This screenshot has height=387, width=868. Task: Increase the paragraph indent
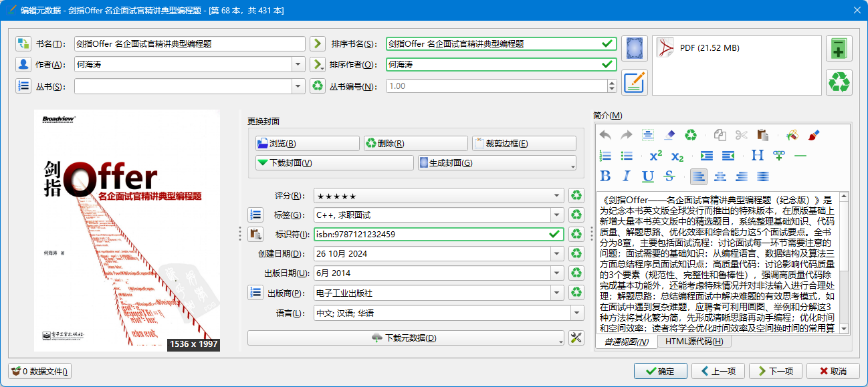click(707, 156)
